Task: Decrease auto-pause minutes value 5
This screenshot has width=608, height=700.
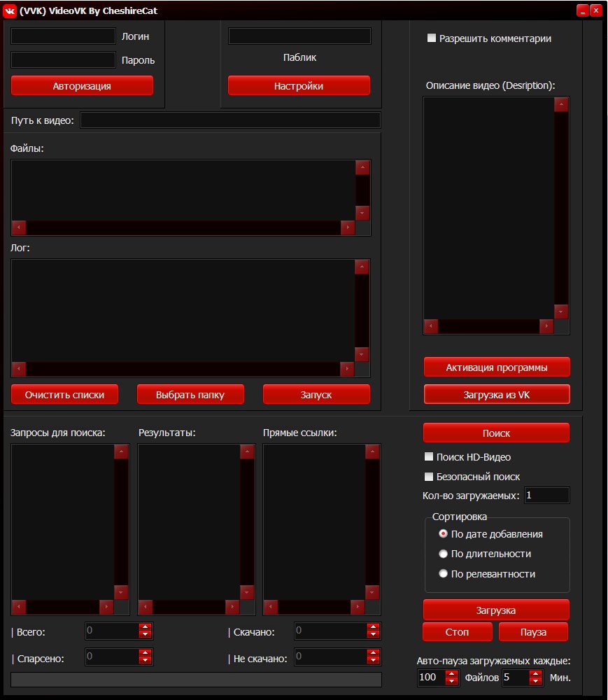Action: (x=535, y=681)
